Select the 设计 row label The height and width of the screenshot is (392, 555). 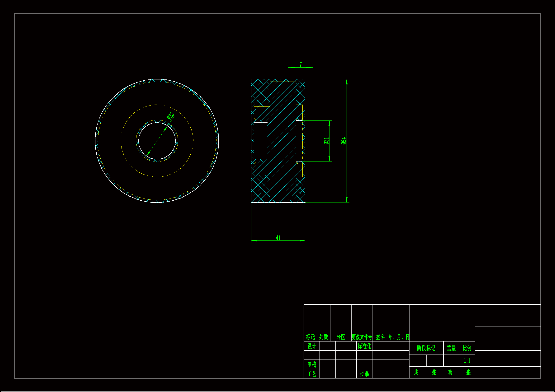click(x=312, y=346)
